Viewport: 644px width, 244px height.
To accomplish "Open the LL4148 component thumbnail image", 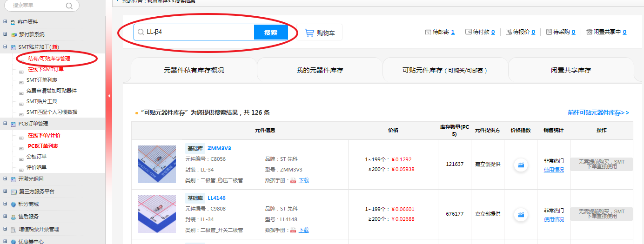I will [157, 214].
